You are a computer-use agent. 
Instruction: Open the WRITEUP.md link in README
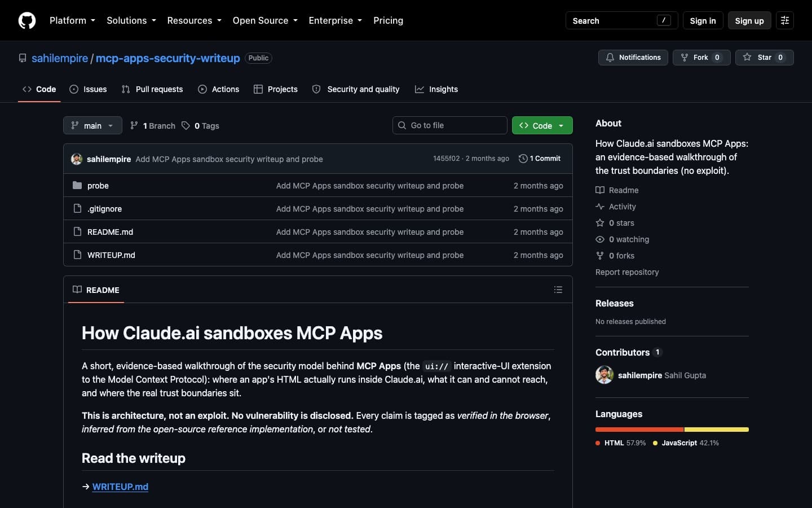(x=120, y=487)
